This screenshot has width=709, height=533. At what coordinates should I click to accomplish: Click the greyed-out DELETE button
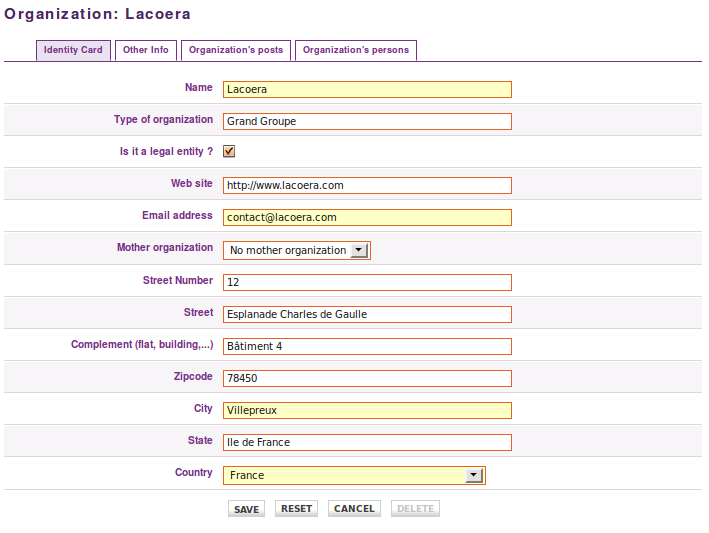click(415, 509)
